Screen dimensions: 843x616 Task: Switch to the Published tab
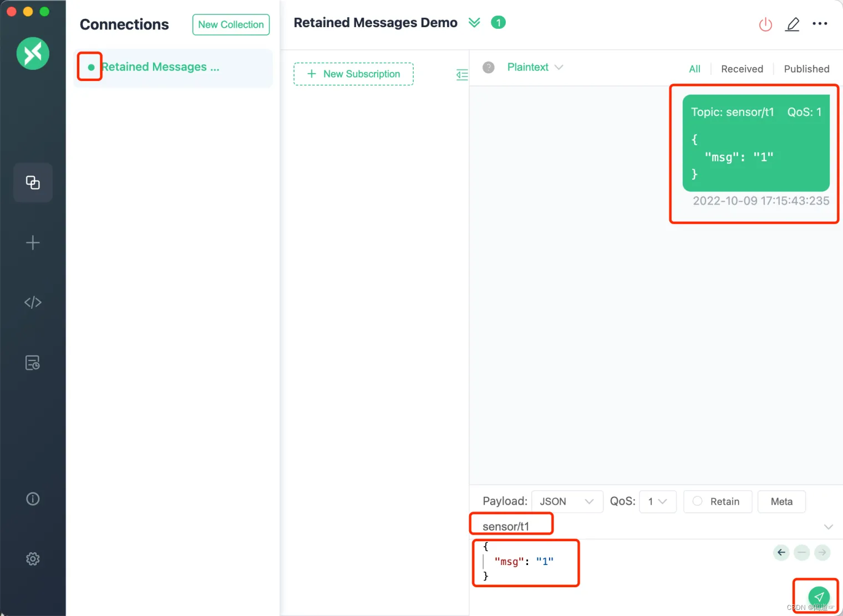pos(806,69)
